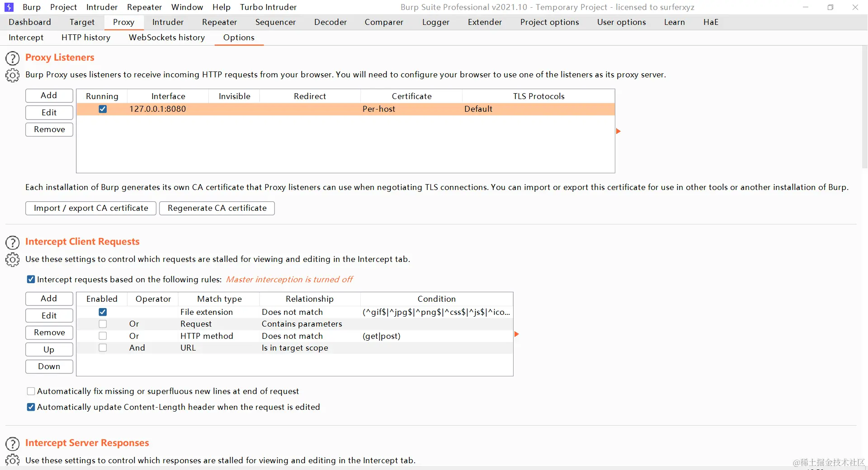The height and width of the screenshot is (470, 868).
Task: Open the Turbo Intruder menu
Action: [268, 7]
